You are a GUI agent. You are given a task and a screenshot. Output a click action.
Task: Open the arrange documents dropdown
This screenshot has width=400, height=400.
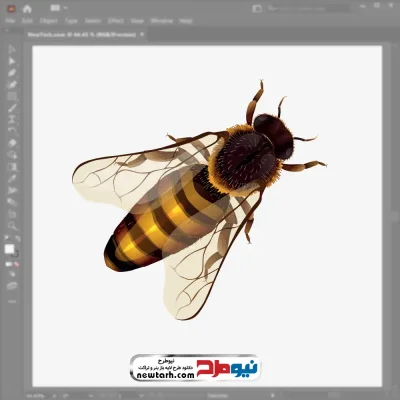(x=59, y=8)
